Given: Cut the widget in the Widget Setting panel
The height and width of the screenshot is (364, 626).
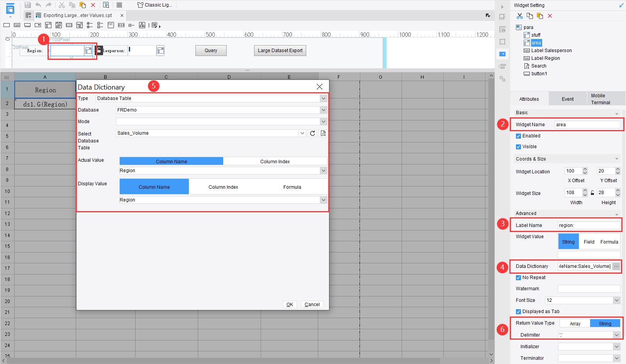Looking at the screenshot, I should click(x=520, y=16).
